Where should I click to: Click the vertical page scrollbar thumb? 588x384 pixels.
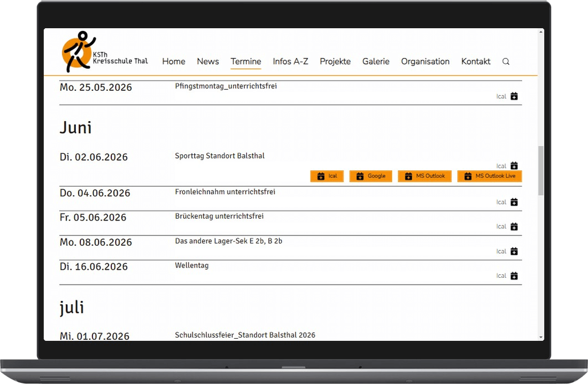(x=540, y=170)
